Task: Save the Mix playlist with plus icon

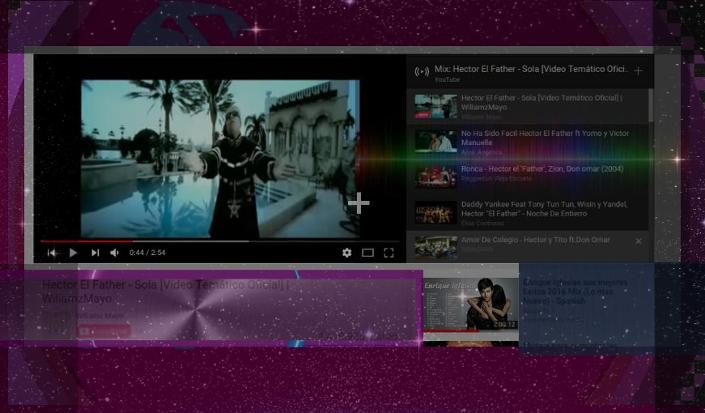Action: click(x=638, y=71)
